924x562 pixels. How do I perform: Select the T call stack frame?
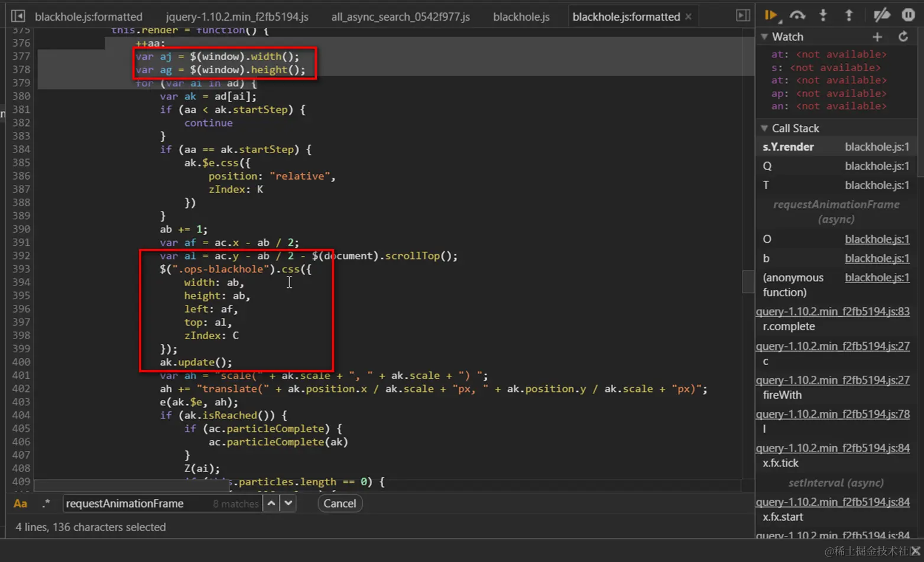point(836,185)
